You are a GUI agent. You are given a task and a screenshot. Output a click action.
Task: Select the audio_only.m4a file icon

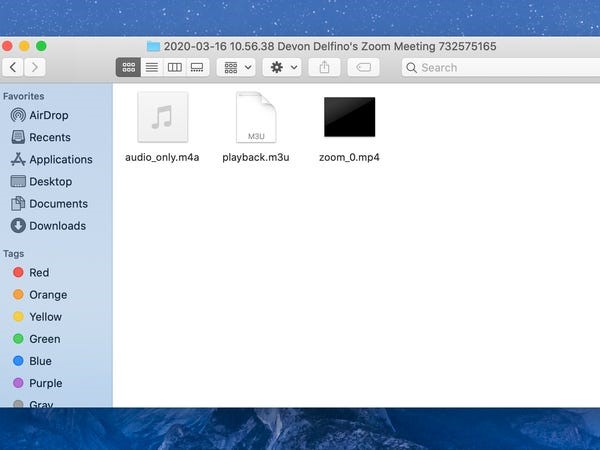[163, 117]
